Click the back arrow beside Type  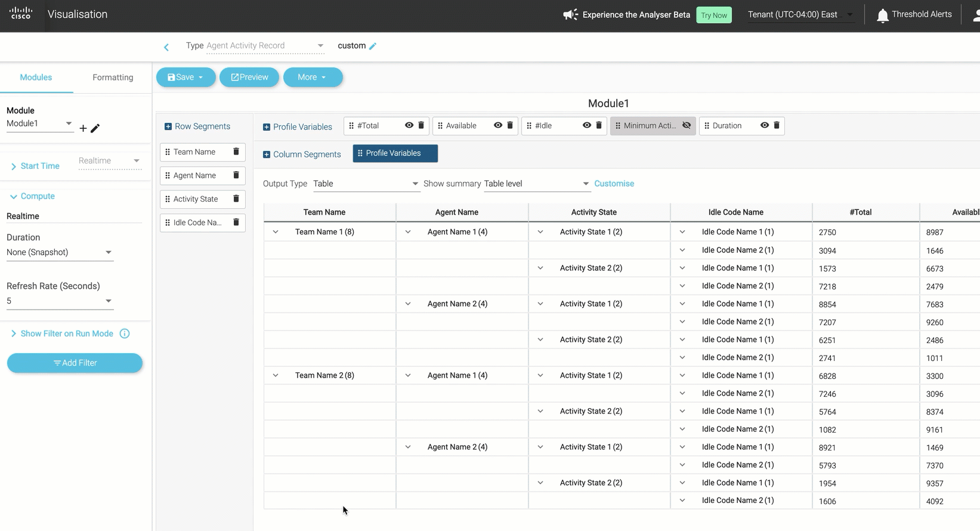[x=166, y=47]
